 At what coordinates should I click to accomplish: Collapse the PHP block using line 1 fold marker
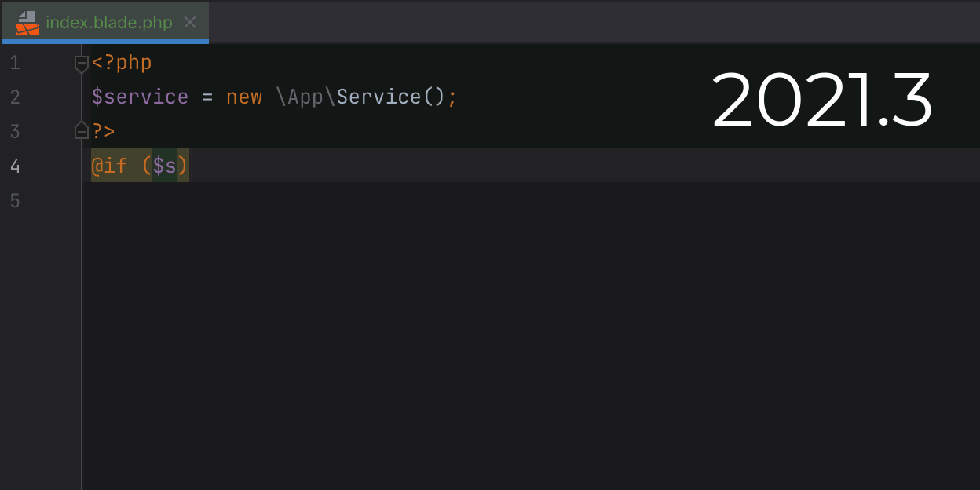pos(81,63)
